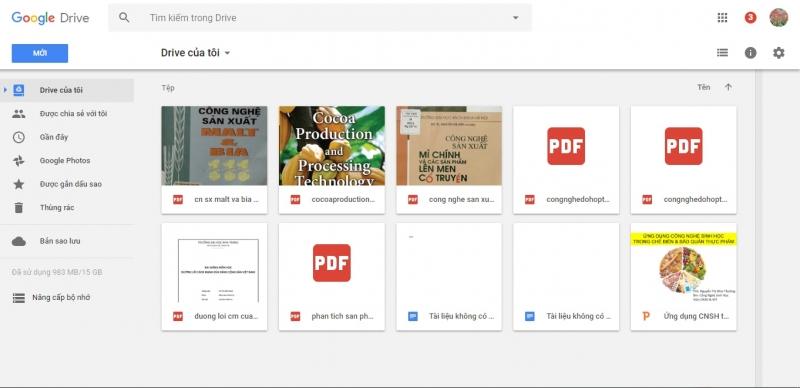The image size is (800, 388).
Task: Click the 'Nâng cấp bộ nhớ' link
Action: pyautogui.click(x=61, y=297)
